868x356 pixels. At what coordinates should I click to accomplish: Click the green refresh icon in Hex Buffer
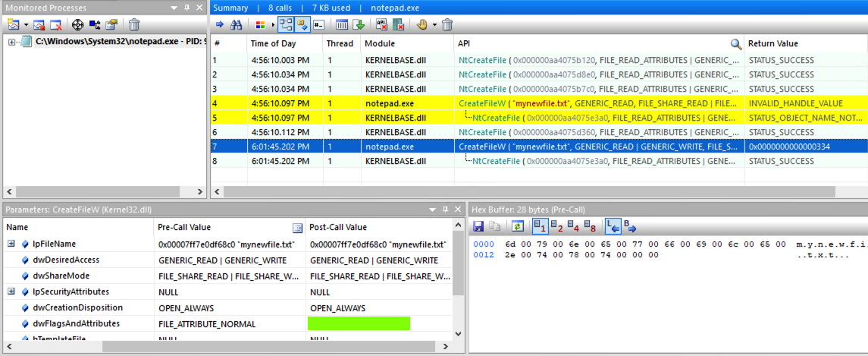point(518,226)
